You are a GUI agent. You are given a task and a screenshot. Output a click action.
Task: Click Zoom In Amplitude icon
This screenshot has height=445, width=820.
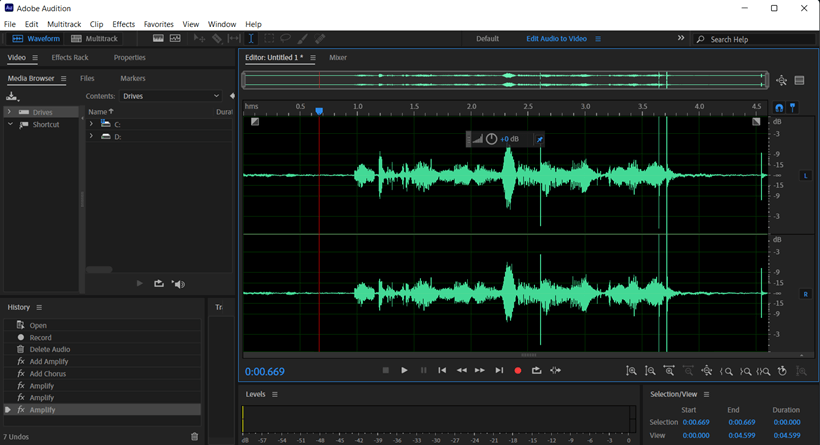tap(631, 371)
